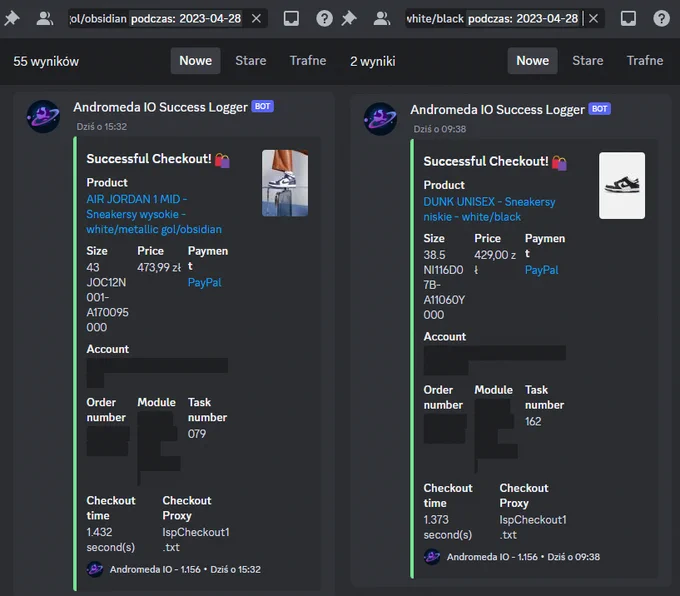The width and height of the screenshot is (680, 596).
Task: Open help icon in right panel
Action: (x=661, y=18)
